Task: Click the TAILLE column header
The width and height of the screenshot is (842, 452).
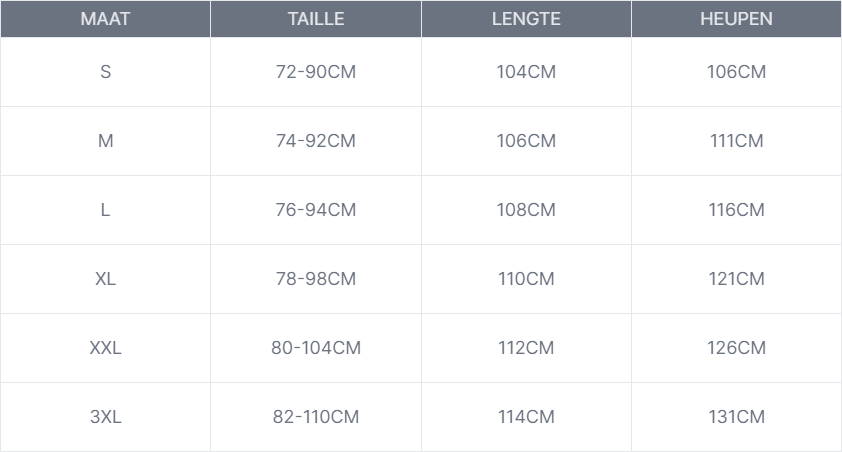Action: [316, 19]
